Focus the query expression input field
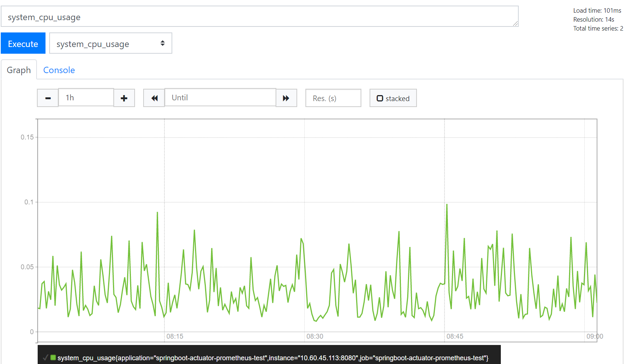Screen dimensions: 625x364 (260, 16)
